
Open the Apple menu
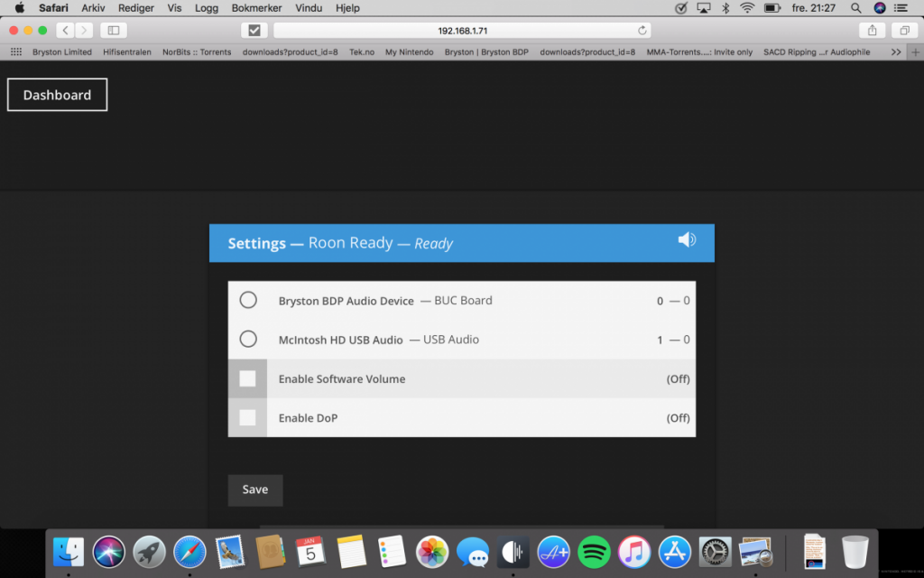[20, 7]
